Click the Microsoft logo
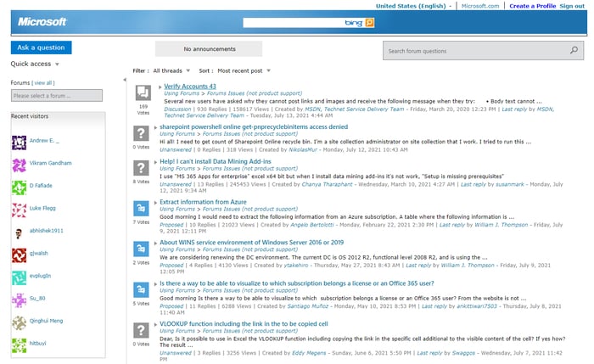 pos(42,22)
